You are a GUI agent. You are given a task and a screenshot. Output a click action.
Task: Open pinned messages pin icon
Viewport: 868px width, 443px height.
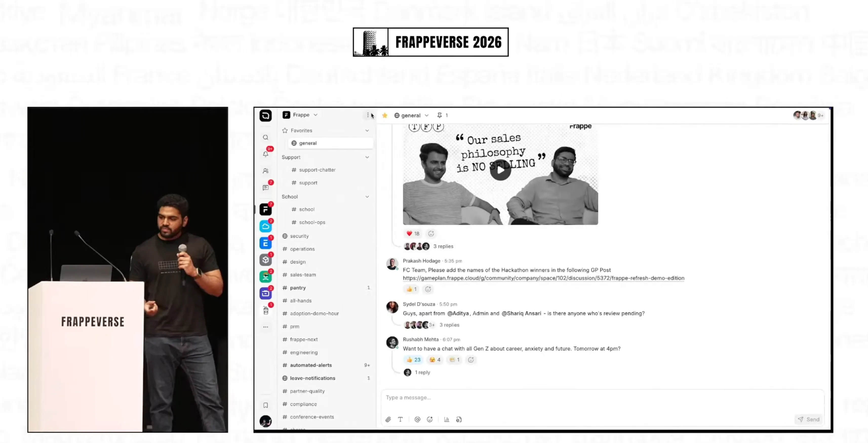click(x=439, y=115)
